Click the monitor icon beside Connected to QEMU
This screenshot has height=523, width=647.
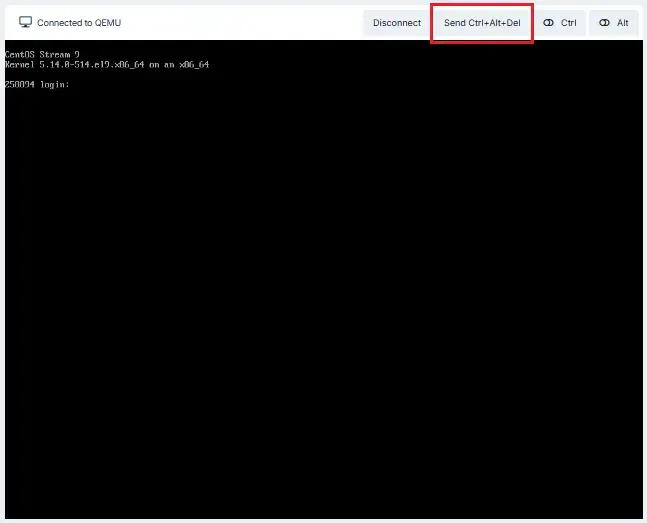pos(25,22)
